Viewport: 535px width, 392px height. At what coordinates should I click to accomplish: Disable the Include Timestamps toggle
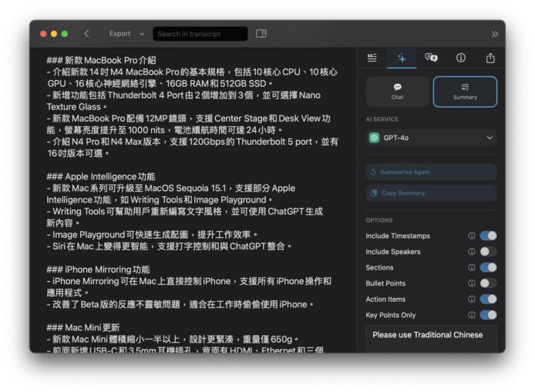click(x=488, y=236)
